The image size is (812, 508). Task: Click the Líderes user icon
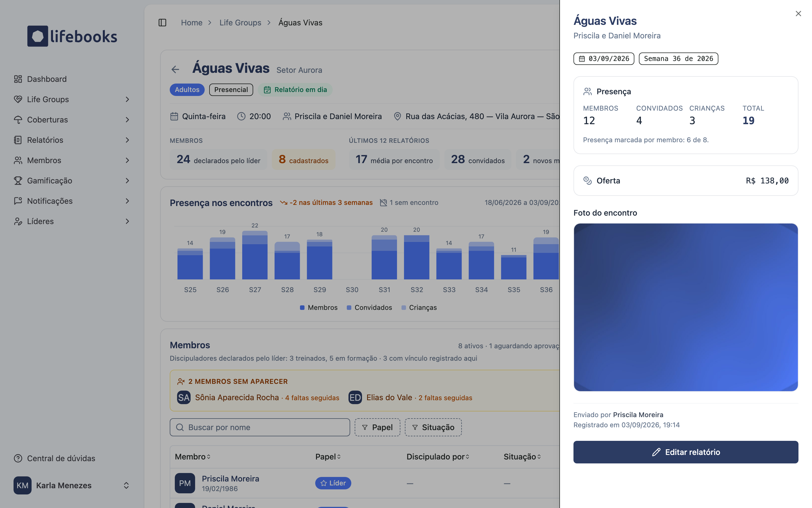(x=18, y=221)
